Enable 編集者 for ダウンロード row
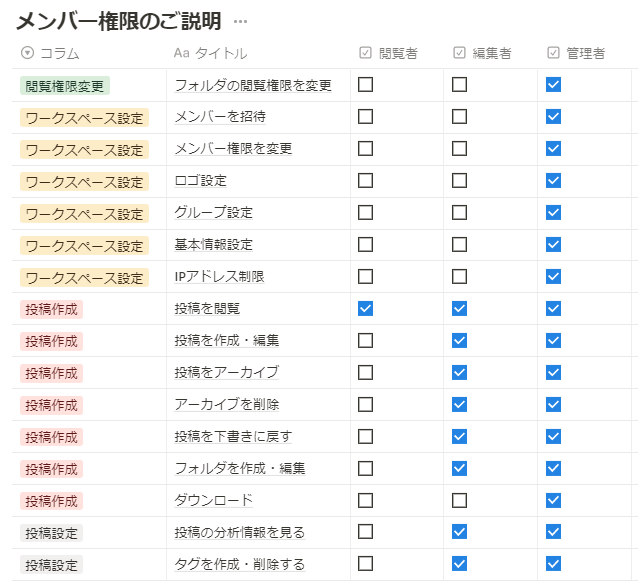 (460, 500)
